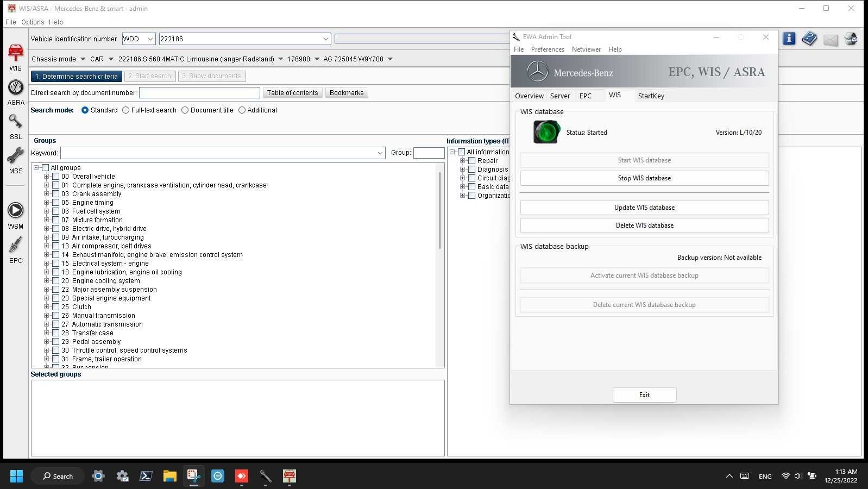
Task: Click the blue information icon in toolbar
Action: click(x=789, y=39)
